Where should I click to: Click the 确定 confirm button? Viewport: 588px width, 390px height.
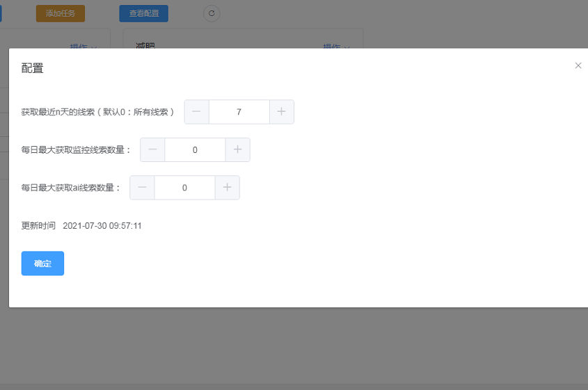[x=42, y=263]
